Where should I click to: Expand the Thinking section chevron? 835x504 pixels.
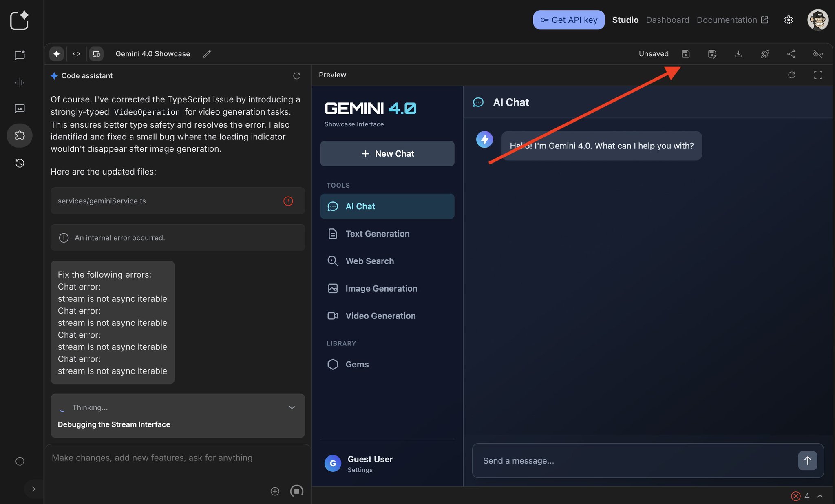[x=292, y=407]
